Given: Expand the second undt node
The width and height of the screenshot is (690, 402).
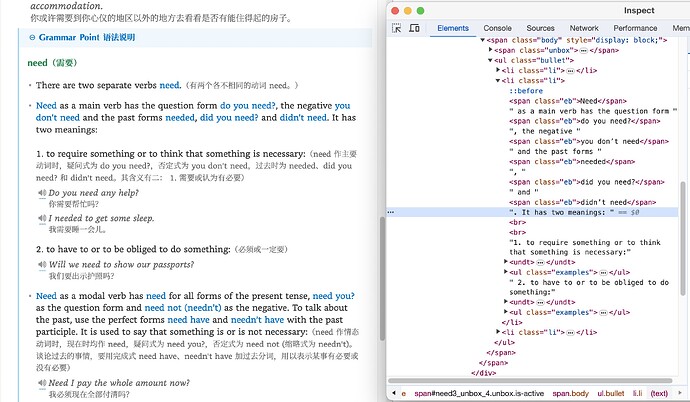Looking at the screenshot, I should click(506, 302).
